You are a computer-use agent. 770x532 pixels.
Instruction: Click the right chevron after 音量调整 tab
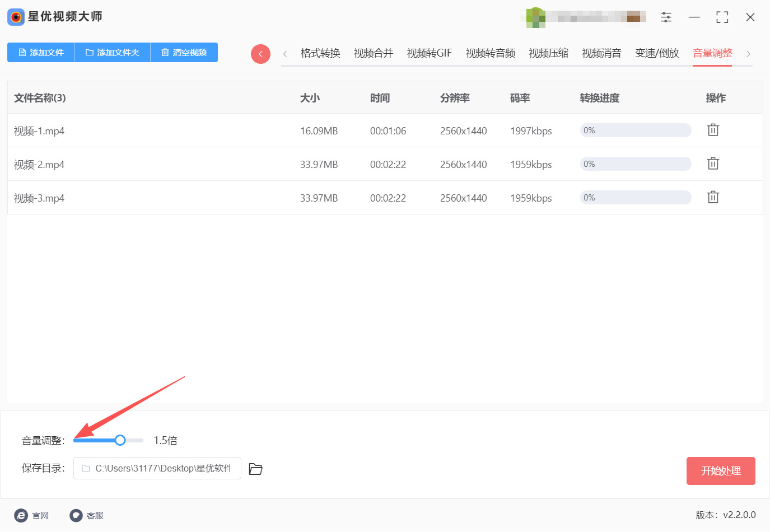(x=748, y=54)
